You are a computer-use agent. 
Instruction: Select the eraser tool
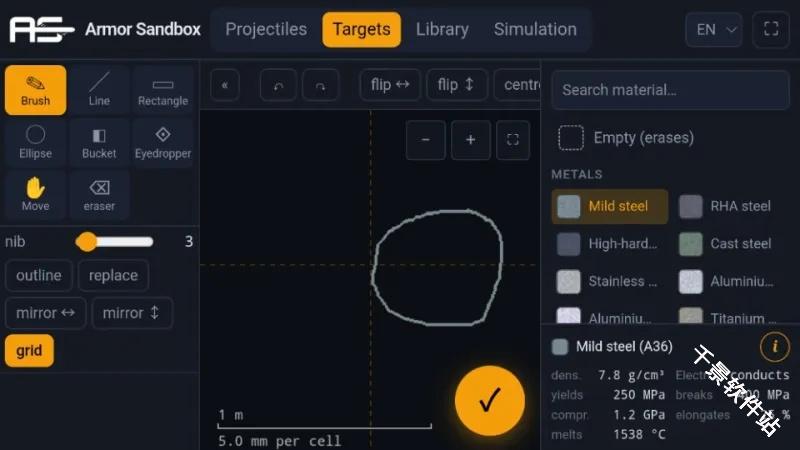pos(99,195)
